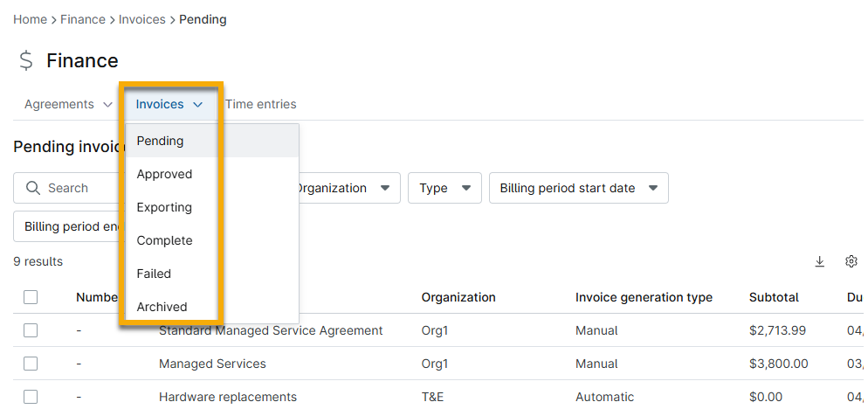The height and width of the screenshot is (409, 868).
Task: Click the Invoices breadcrumb link
Action: tap(141, 19)
